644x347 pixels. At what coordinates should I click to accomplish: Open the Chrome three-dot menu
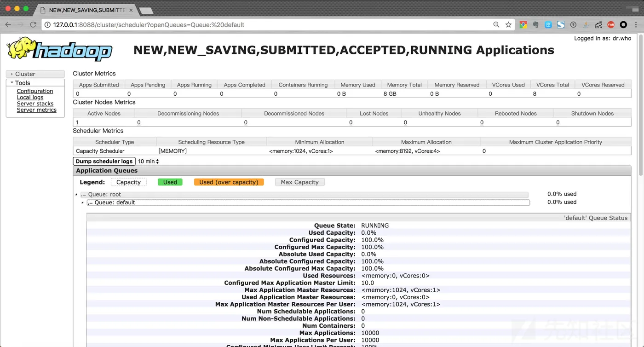click(x=637, y=25)
